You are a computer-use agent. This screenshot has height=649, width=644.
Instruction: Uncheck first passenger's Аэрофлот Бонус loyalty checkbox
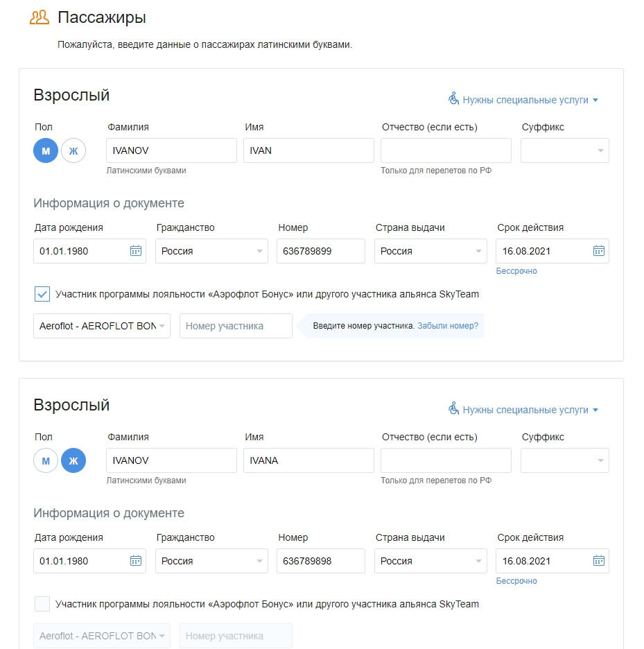tap(42, 294)
